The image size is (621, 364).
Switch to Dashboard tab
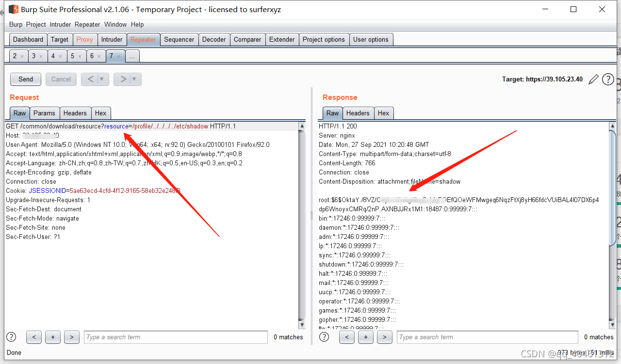pyautogui.click(x=28, y=40)
